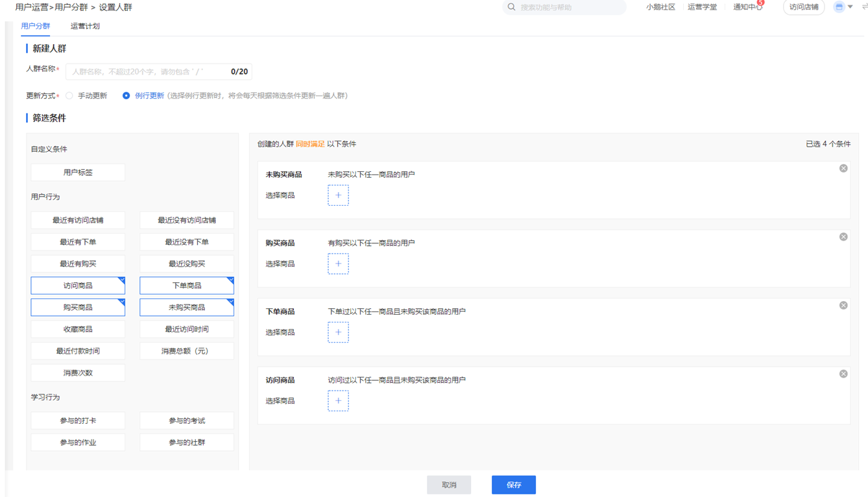Add a product under 下单商品 using plus icon
The width and height of the screenshot is (868, 497).
338,332
